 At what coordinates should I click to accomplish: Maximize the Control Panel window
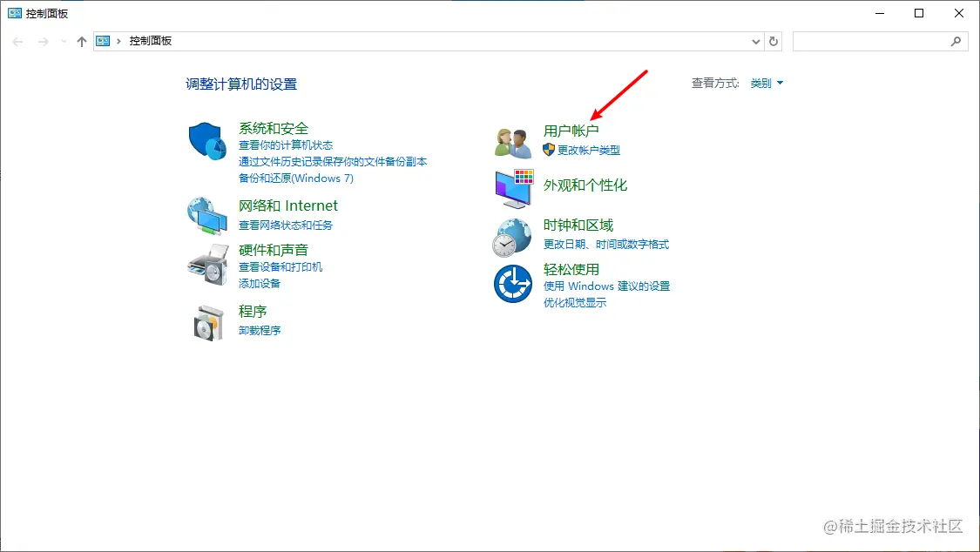[x=919, y=13]
